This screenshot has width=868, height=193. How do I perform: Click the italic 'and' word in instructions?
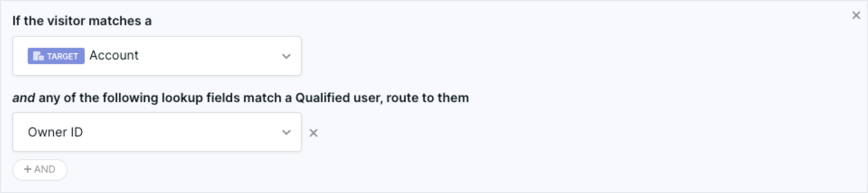tap(24, 98)
